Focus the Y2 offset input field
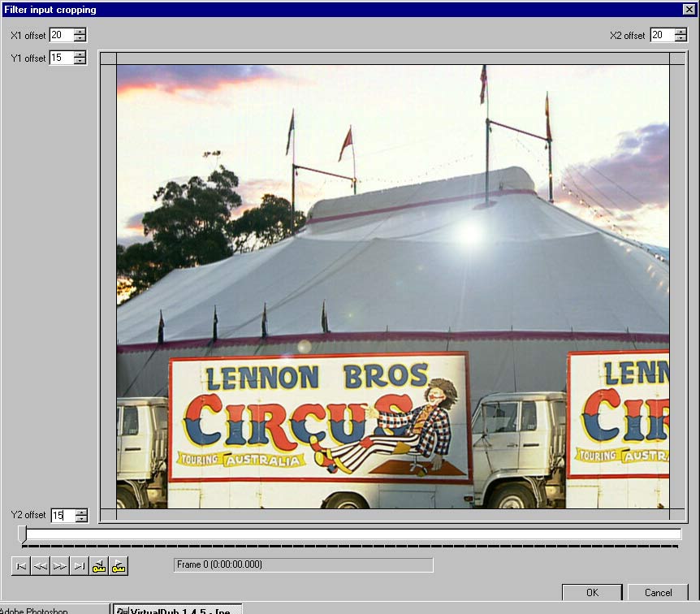 pos(63,516)
